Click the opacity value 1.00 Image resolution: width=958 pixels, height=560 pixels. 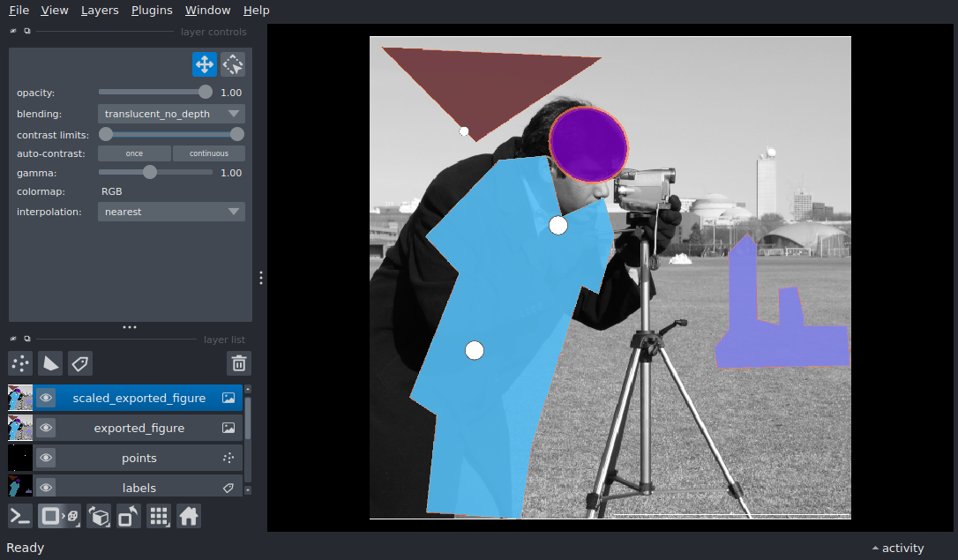coord(231,93)
